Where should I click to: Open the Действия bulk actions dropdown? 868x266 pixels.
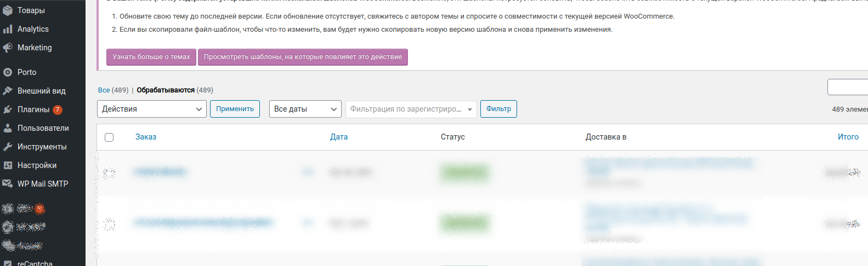[x=152, y=109]
